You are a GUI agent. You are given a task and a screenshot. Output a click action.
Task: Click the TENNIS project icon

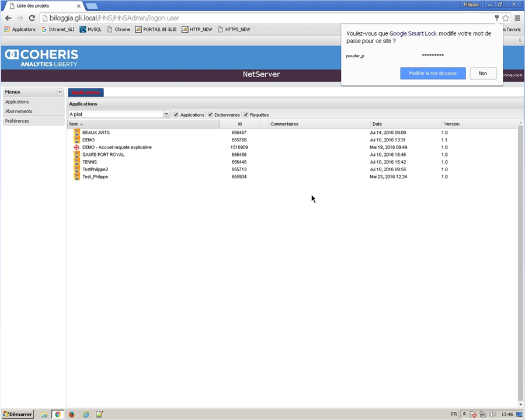[77, 162]
